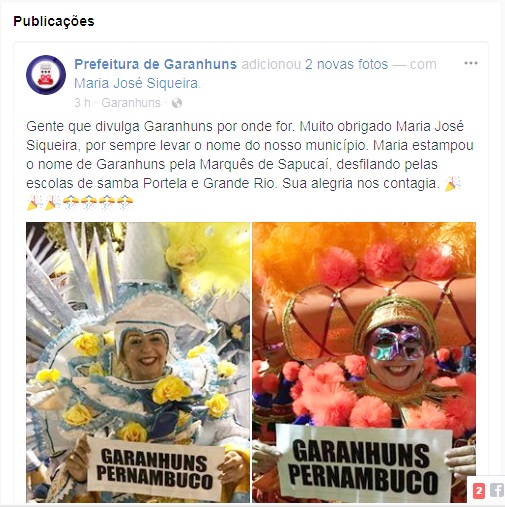Click the party popper emoji after 'contagia'
Viewport: 505px width, 507px height.
tap(453, 183)
